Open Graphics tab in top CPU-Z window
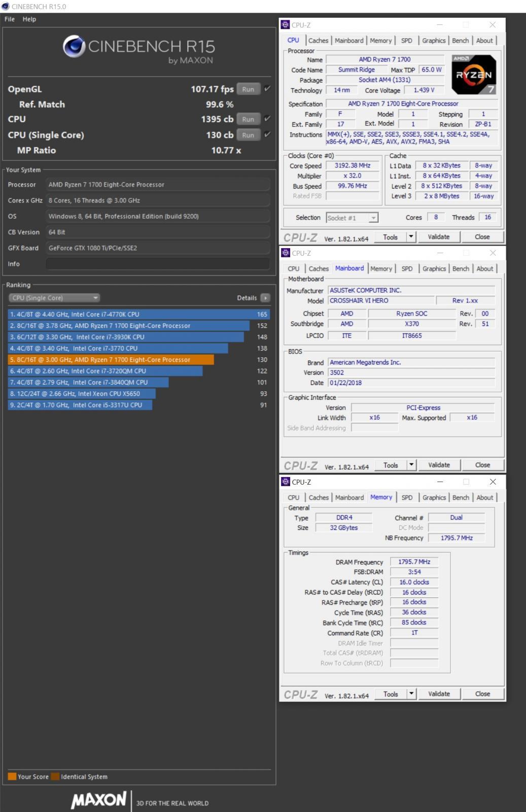The image size is (526, 812). pos(434,41)
